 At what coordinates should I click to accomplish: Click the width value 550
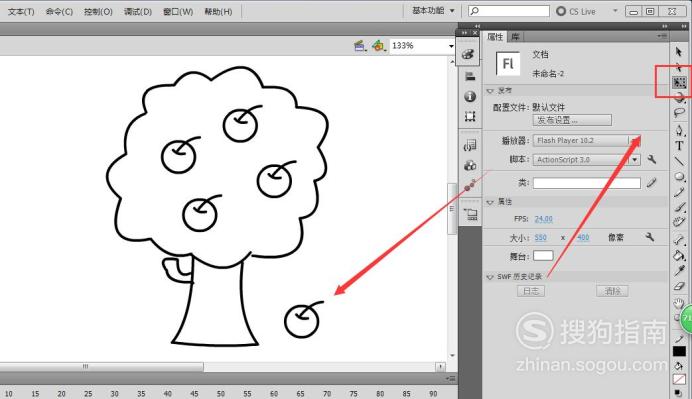coord(541,237)
